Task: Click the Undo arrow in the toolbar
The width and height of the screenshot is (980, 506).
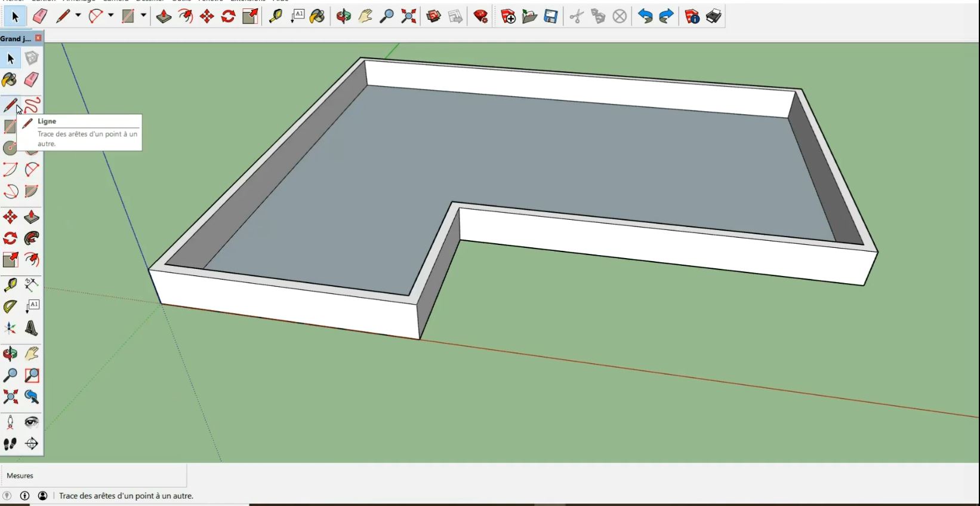Action: [x=645, y=16]
